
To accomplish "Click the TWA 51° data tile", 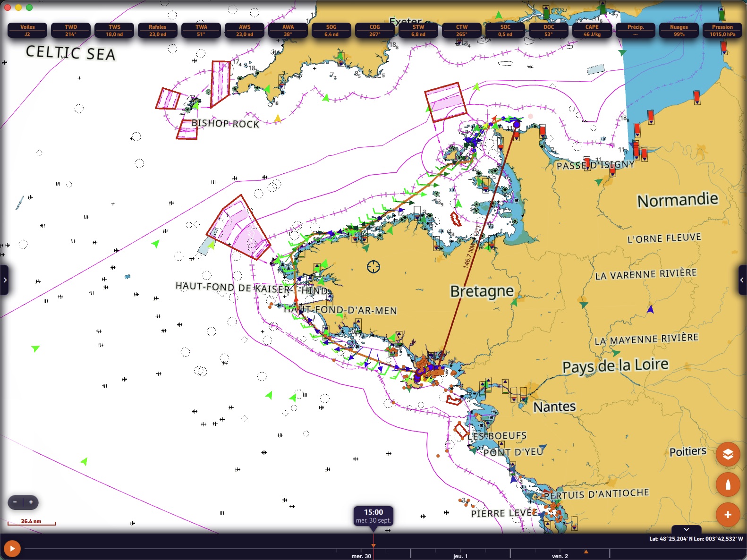I will coord(201,30).
